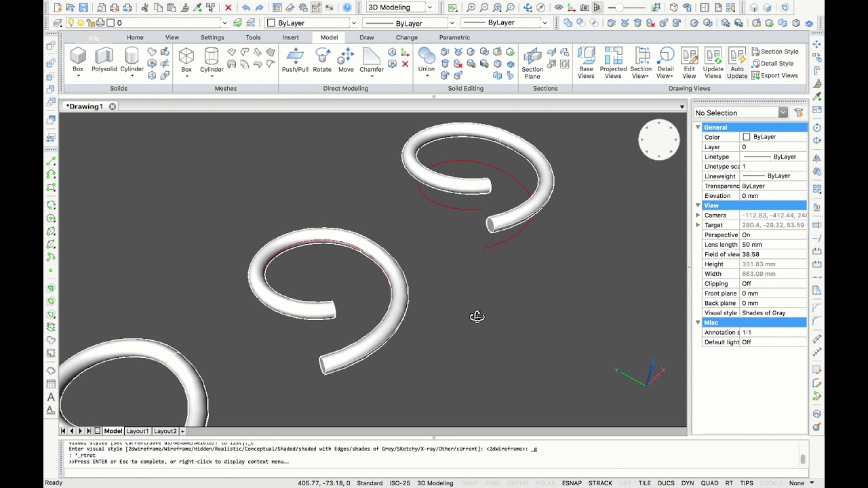Toggle Auto Update for drawing views

point(737,63)
